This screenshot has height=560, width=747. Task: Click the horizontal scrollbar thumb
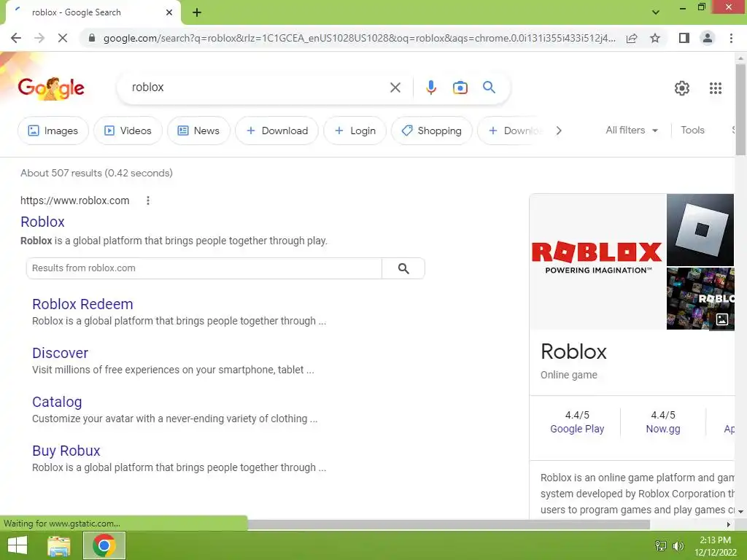pyautogui.click(x=448, y=524)
